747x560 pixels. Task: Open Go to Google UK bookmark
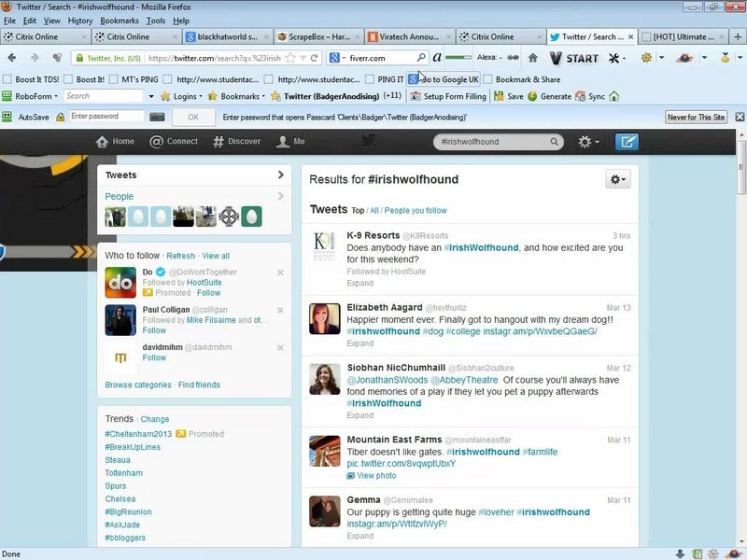click(x=444, y=79)
